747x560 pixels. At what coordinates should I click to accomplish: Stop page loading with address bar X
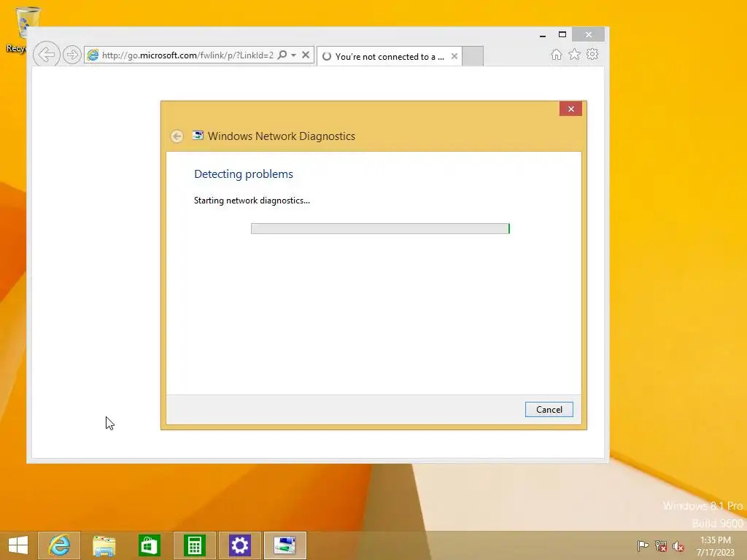306,55
